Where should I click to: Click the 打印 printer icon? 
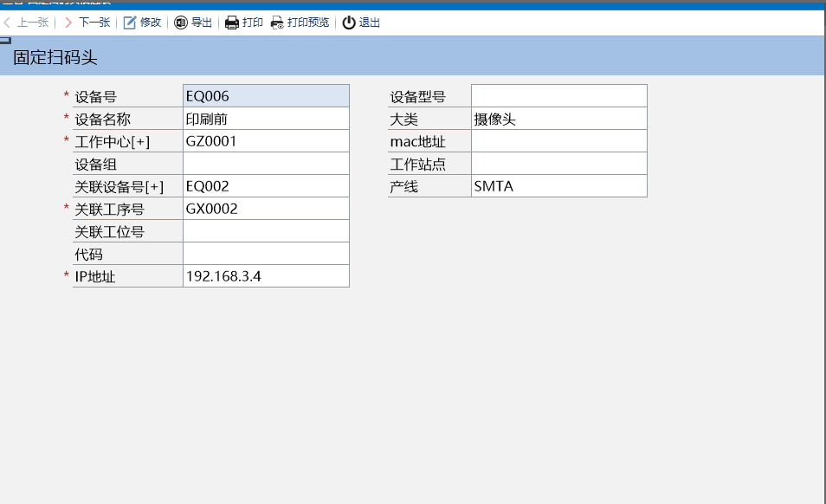pos(232,23)
